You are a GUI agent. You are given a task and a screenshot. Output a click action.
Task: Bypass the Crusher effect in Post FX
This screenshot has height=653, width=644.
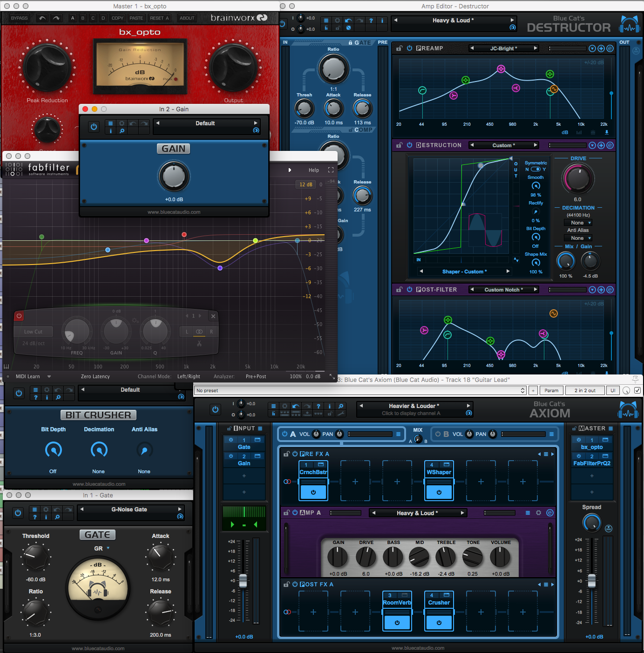pos(439,622)
